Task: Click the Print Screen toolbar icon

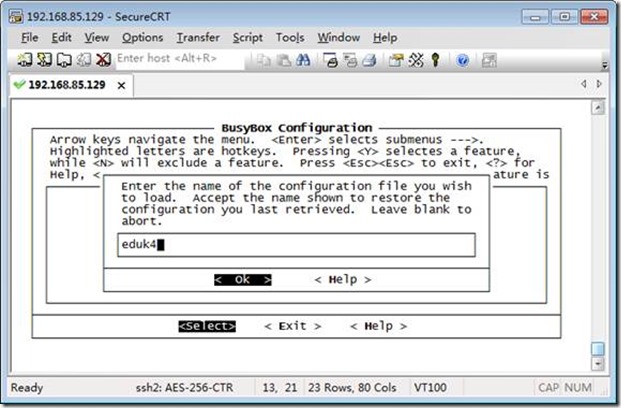Action: tap(330, 60)
